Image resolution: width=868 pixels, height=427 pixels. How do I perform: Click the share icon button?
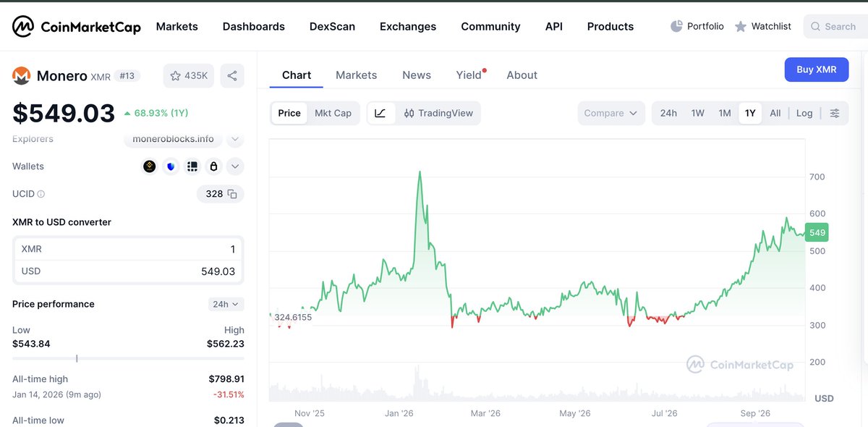coord(232,75)
